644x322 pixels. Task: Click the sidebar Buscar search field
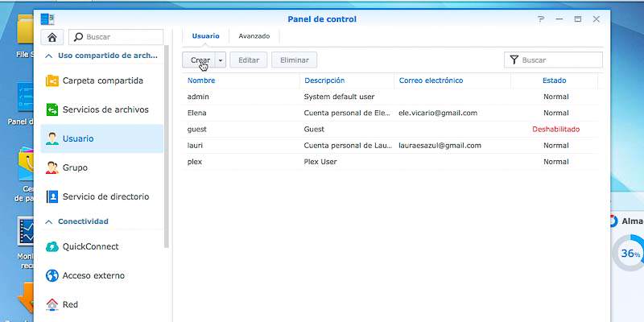[x=116, y=37]
